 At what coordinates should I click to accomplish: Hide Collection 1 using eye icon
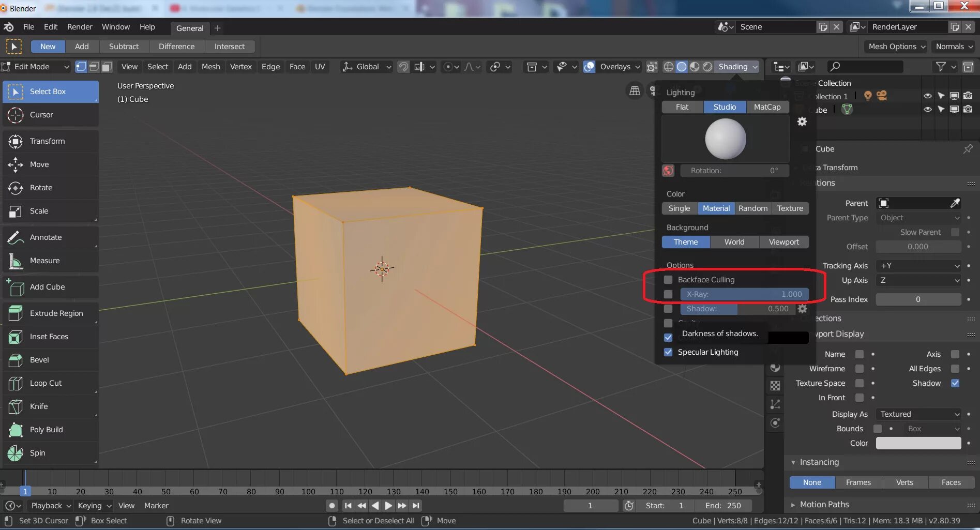pos(927,96)
